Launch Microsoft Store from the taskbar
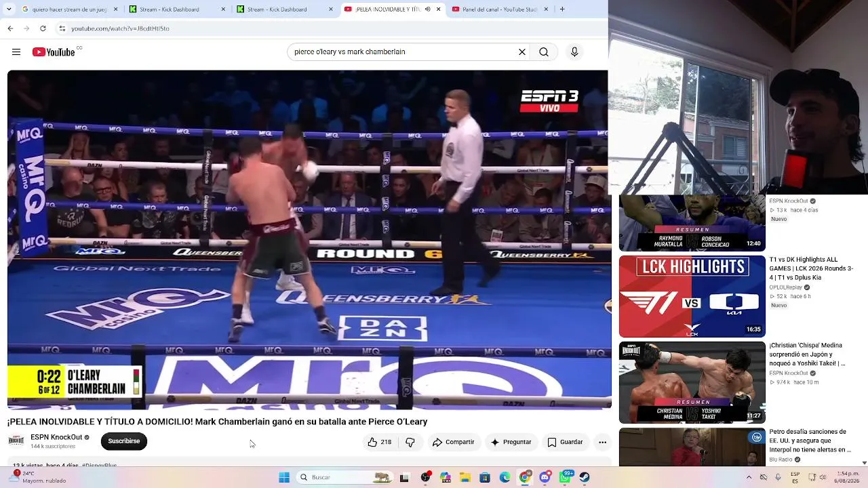The image size is (868, 488). tap(485, 477)
